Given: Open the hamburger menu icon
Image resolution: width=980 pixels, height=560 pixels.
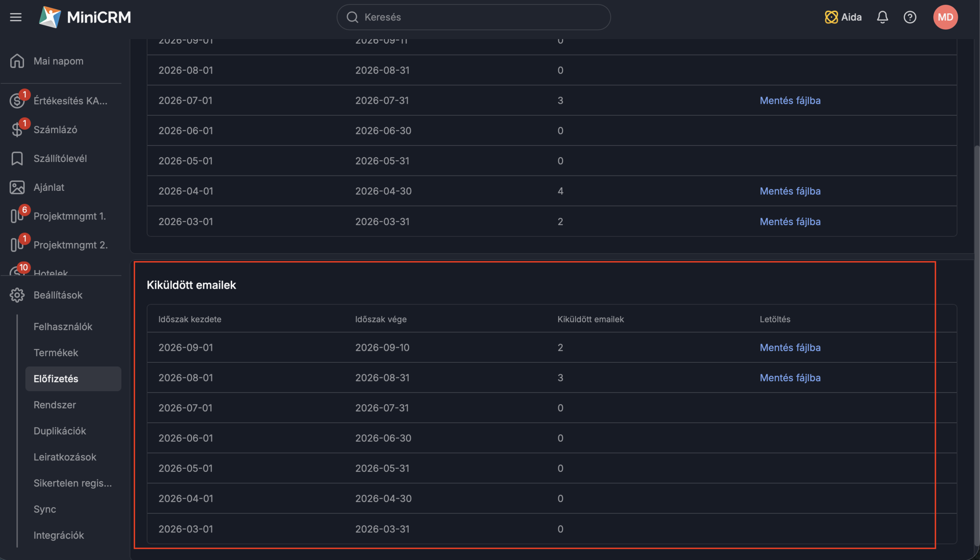Looking at the screenshot, I should (16, 17).
